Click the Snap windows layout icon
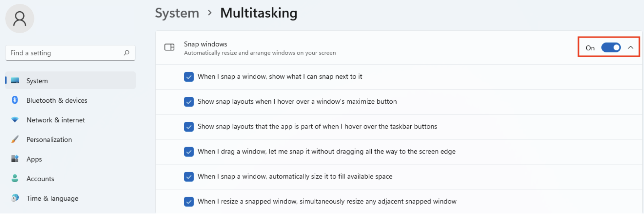This screenshot has height=214, width=644. click(x=170, y=47)
